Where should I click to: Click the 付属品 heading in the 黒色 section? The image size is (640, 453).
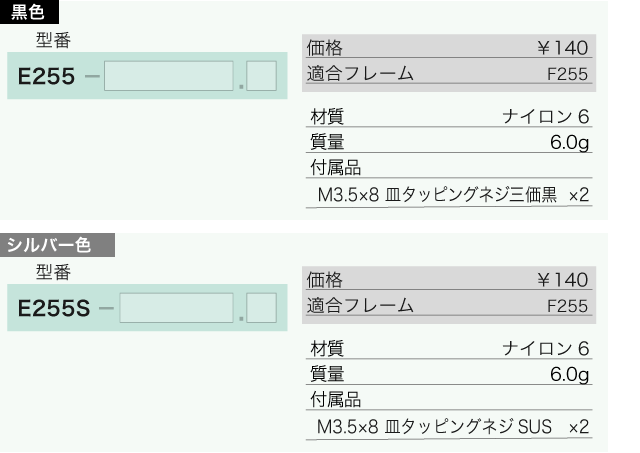[335, 167]
